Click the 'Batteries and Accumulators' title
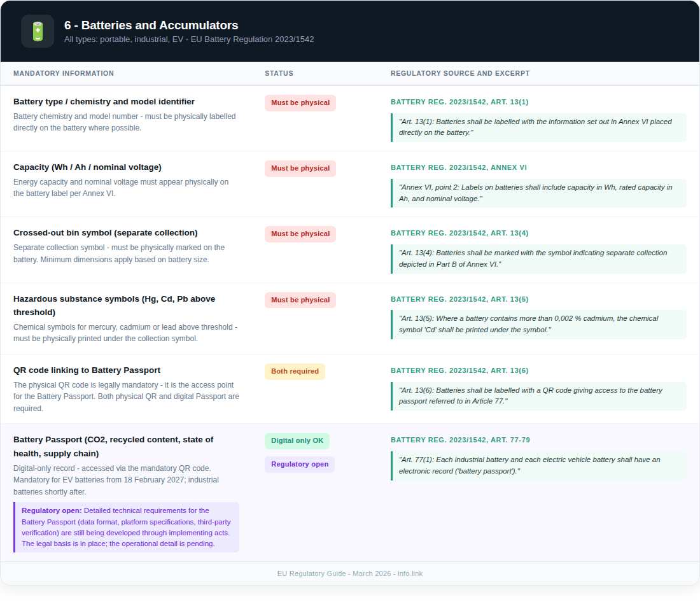The image size is (700, 611). 151,25
